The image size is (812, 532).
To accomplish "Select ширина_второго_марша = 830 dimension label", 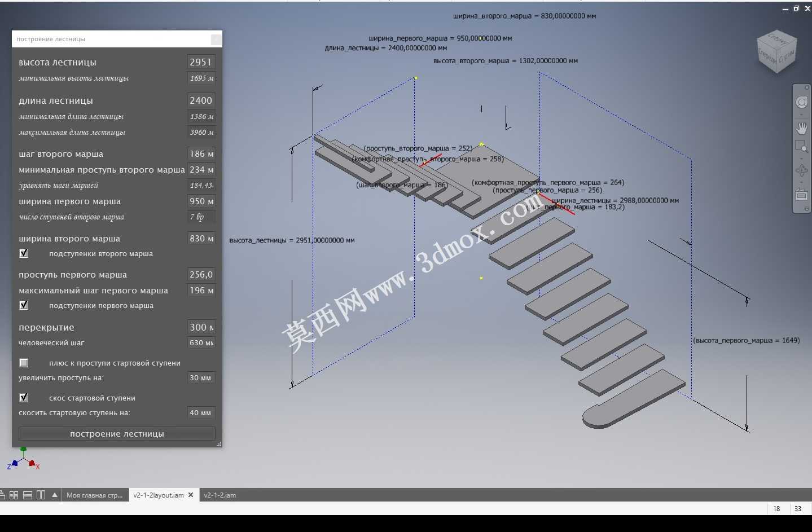I will (524, 16).
